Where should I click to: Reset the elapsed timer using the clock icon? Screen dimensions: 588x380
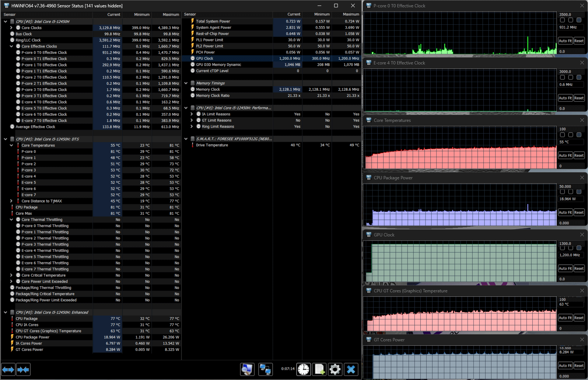pyautogui.click(x=304, y=369)
